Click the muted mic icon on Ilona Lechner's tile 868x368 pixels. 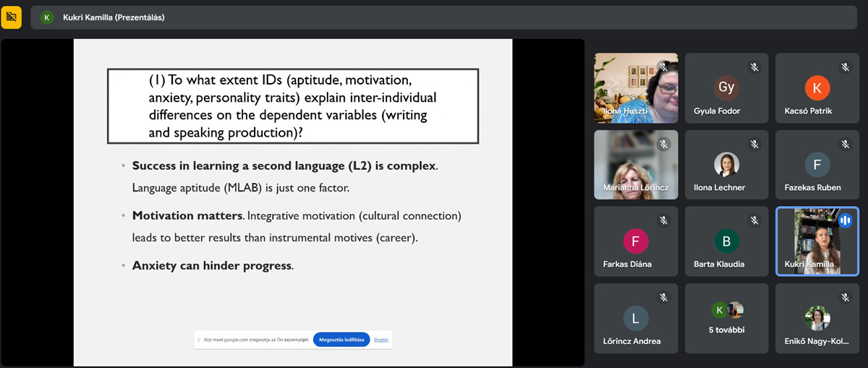(754, 144)
